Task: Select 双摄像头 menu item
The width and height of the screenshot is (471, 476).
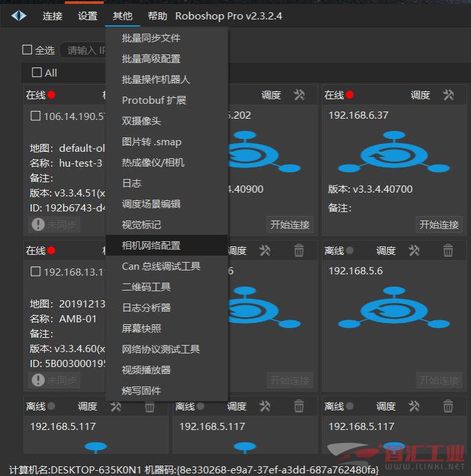Action: (167, 121)
